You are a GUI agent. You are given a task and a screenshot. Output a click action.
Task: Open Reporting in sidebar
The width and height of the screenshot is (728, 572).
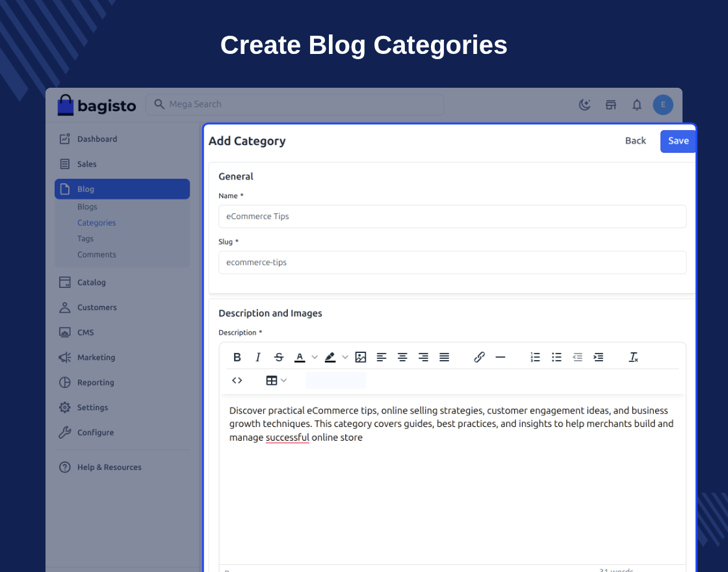click(x=122, y=383)
